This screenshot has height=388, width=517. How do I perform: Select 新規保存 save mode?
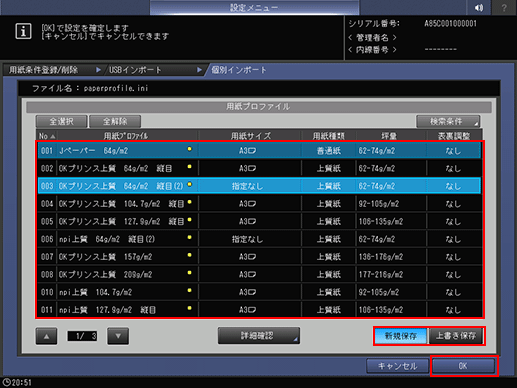(401, 336)
